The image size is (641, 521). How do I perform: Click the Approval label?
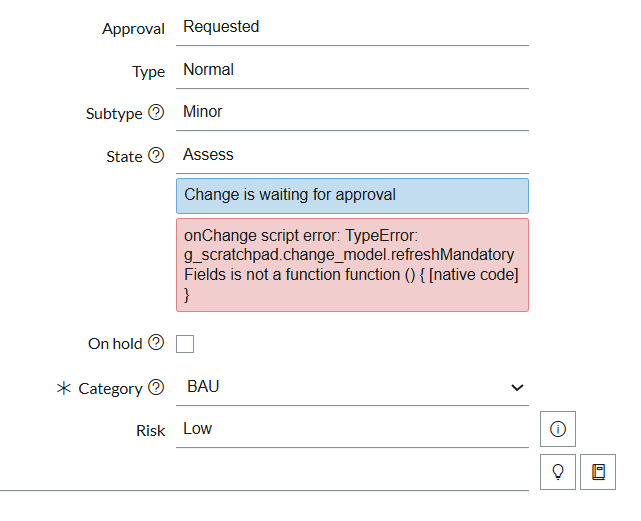(133, 29)
